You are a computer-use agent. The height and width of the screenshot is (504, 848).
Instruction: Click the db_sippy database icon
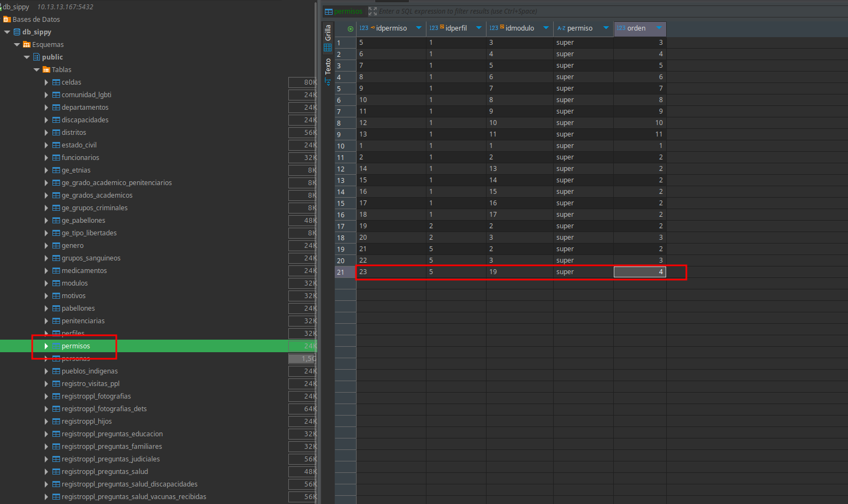point(17,32)
